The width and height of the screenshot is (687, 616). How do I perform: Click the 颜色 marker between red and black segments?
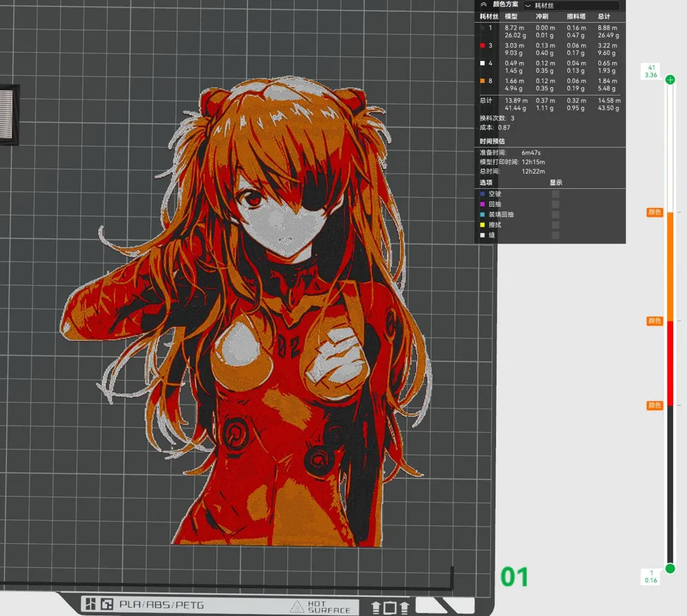pos(654,405)
